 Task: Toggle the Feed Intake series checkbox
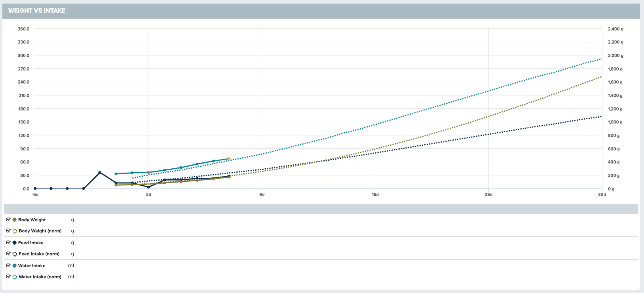coord(8,243)
